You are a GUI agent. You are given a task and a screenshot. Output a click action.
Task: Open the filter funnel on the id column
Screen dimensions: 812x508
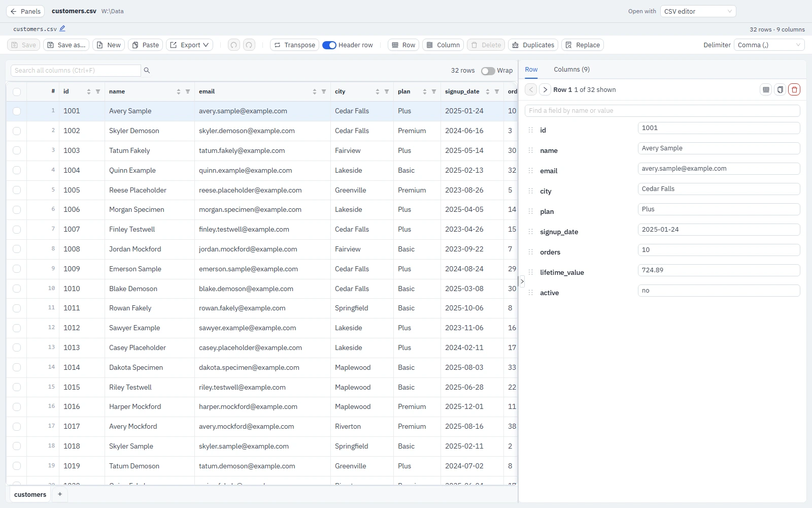98,91
